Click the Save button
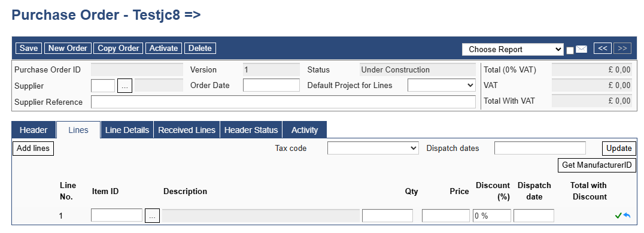Image resolution: width=644 pixels, height=233 pixels. [29, 49]
